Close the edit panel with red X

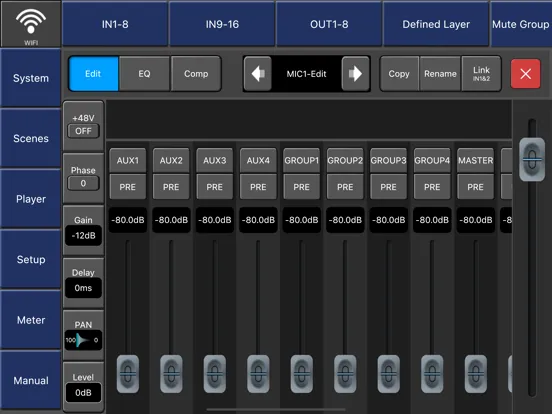coord(525,74)
